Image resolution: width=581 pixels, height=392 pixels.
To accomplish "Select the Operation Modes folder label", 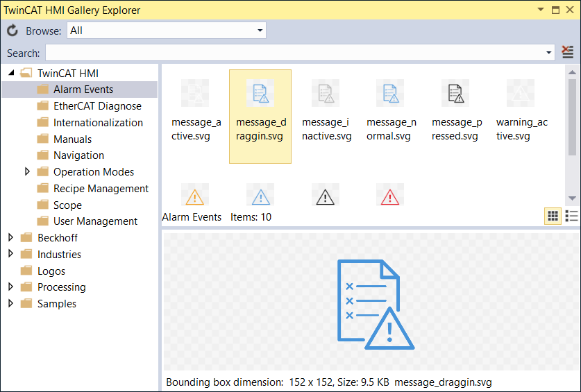I will click(94, 172).
